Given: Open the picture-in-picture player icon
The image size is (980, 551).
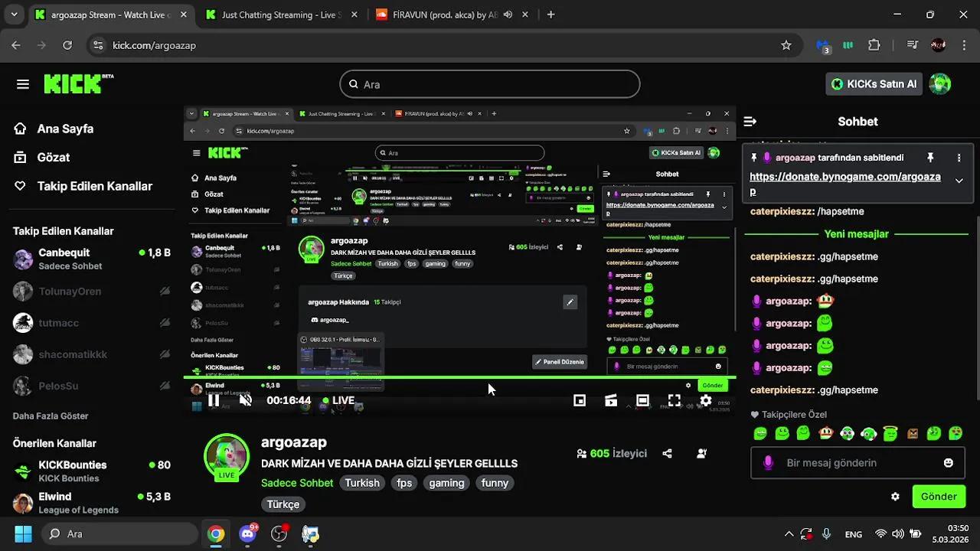Looking at the screenshot, I should [x=580, y=399].
